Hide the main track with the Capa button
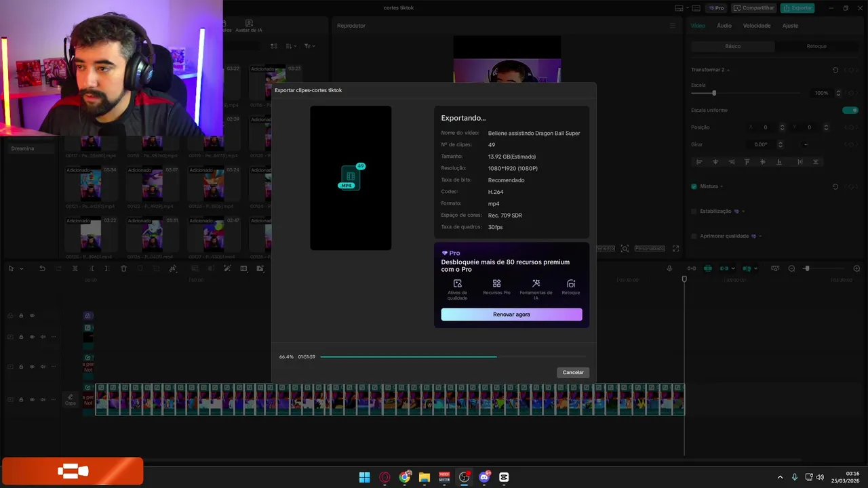Screen dimensions: 868x488 click(32, 399)
